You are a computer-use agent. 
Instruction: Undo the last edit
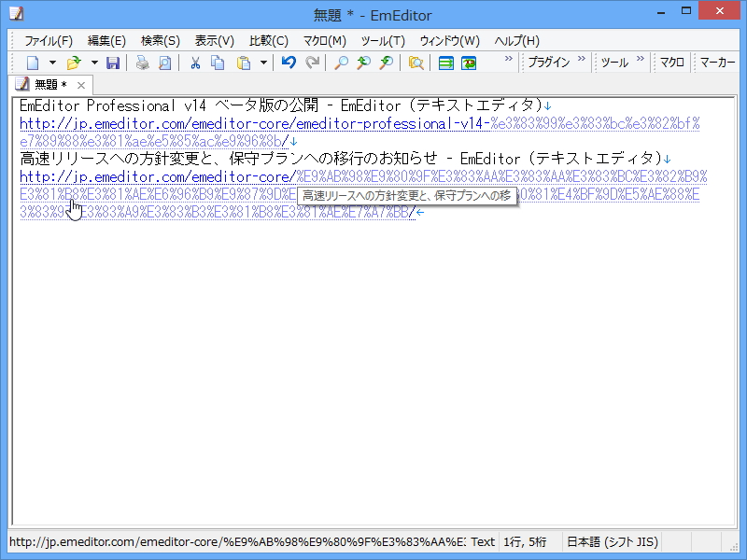coord(289,63)
